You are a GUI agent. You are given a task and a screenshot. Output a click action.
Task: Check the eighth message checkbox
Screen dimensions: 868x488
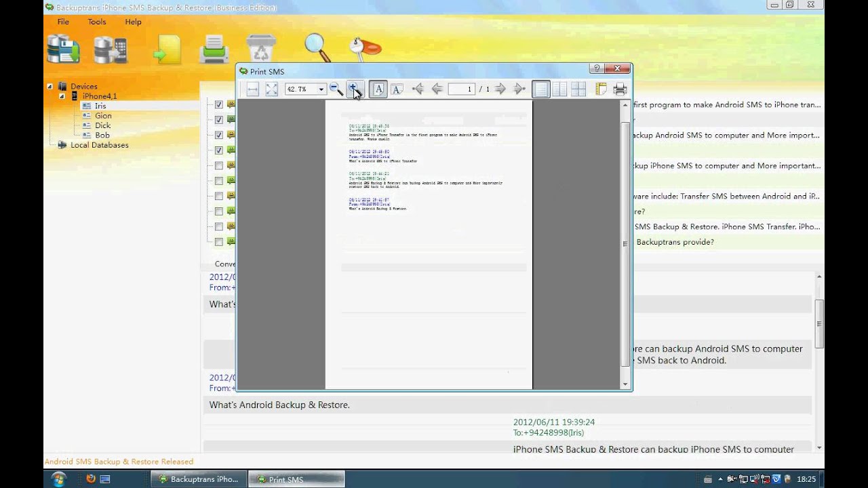tap(219, 211)
